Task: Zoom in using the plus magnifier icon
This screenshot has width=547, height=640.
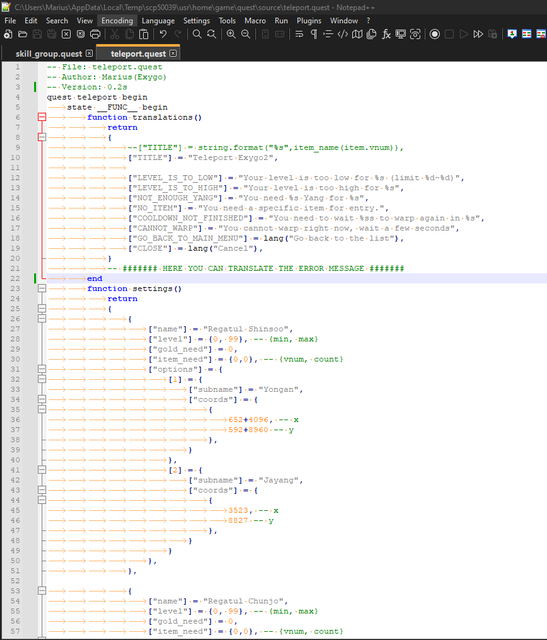Action: click(x=231, y=34)
